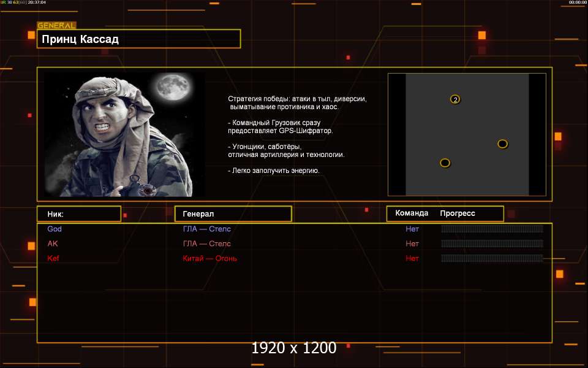588x368 pixels.
Task: Click the team value "Нет" for Kef
Action: tap(412, 259)
